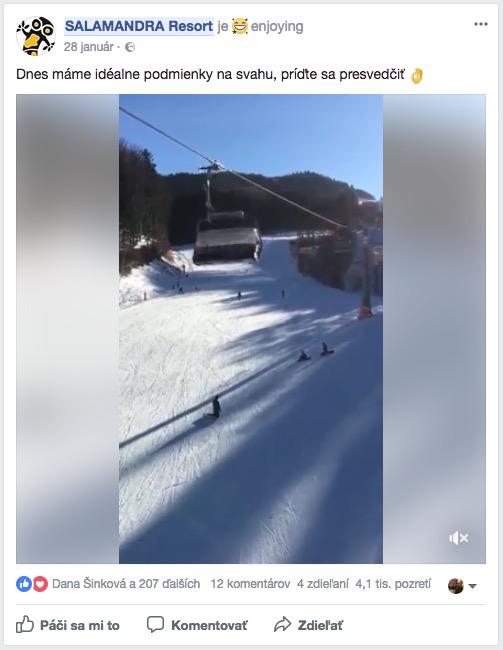This screenshot has width=503, height=650.
Task: Open the 4 zdieľaní link
Action: (x=323, y=584)
